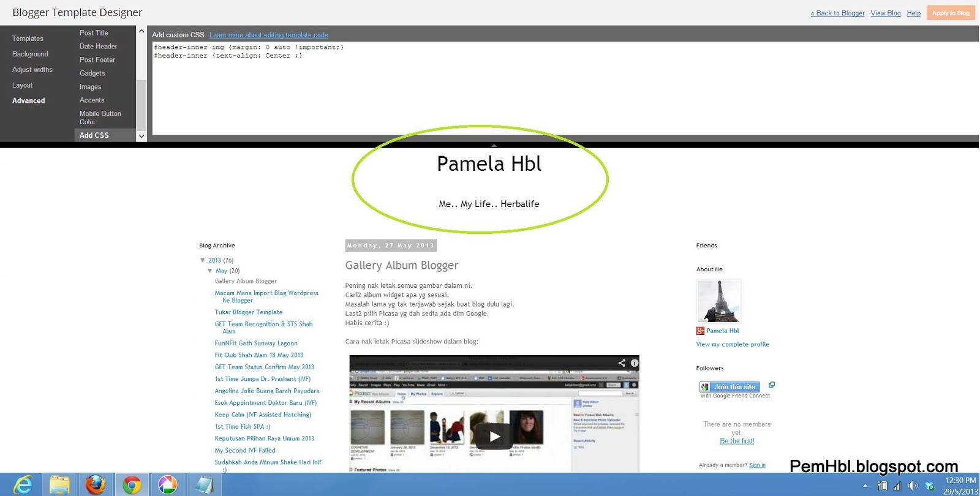
Task: Open the Background section
Action: pyautogui.click(x=30, y=54)
